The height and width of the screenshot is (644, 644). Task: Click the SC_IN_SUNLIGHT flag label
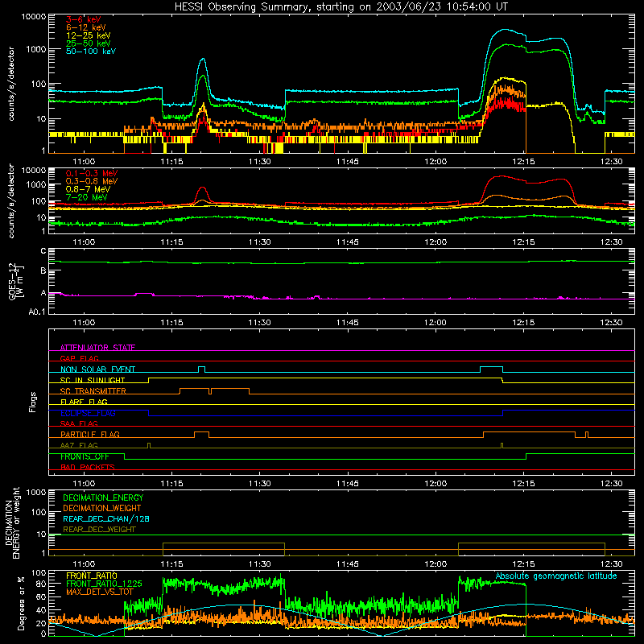(93, 380)
